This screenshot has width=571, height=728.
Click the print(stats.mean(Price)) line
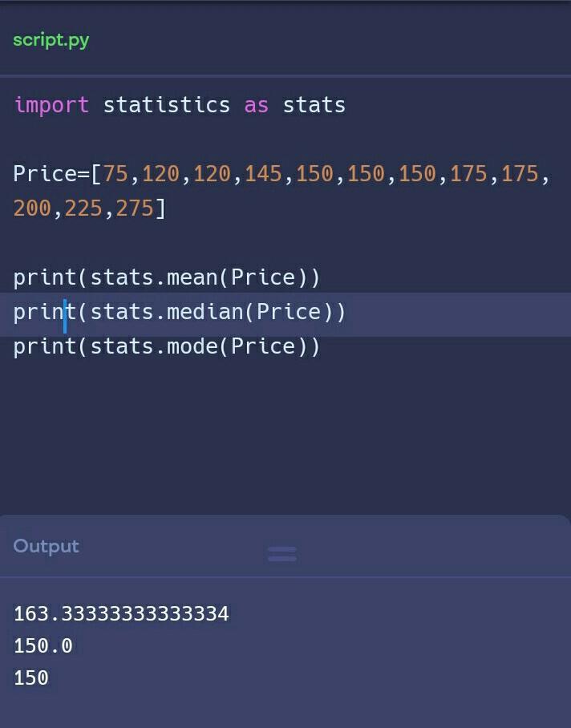click(166, 277)
